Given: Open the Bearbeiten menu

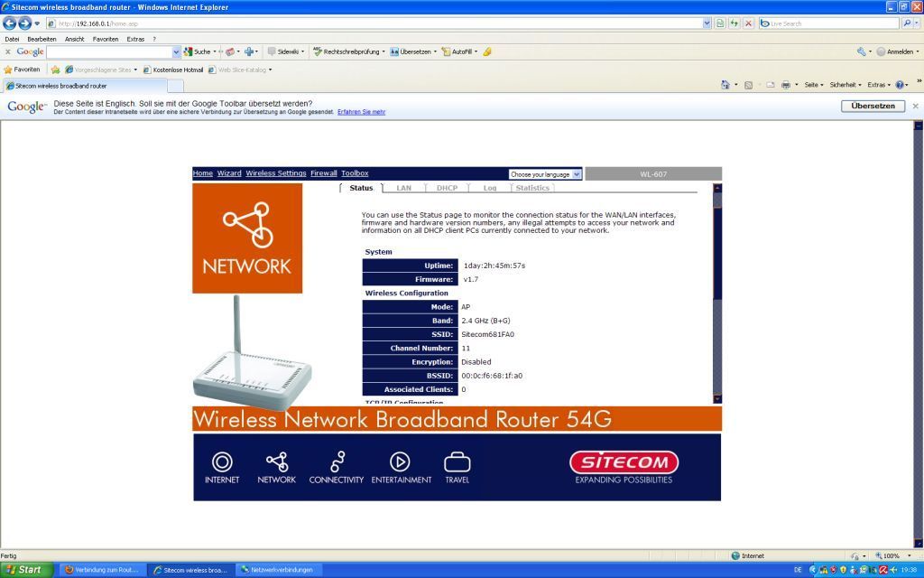Looking at the screenshot, I should point(42,39).
